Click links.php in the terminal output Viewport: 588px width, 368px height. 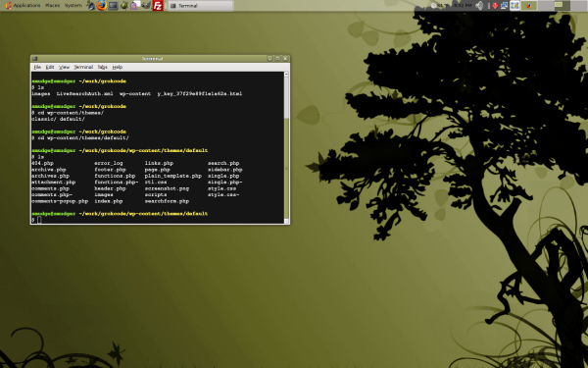coord(159,163)
